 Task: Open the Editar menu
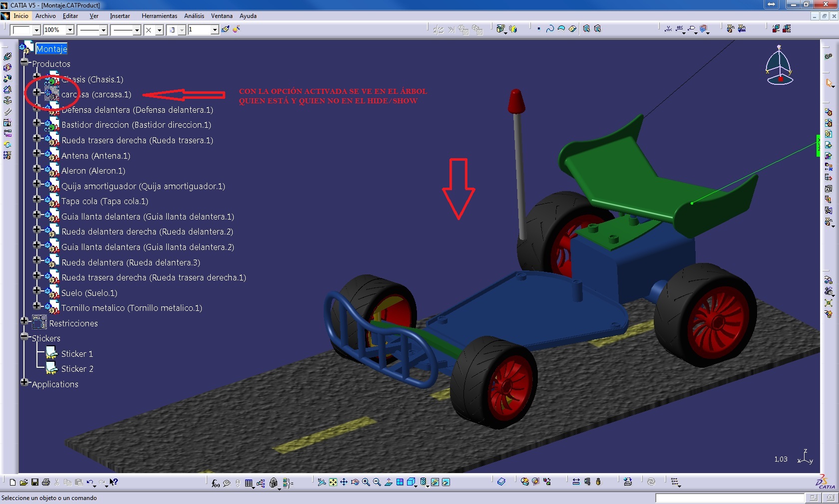(70, 16)
